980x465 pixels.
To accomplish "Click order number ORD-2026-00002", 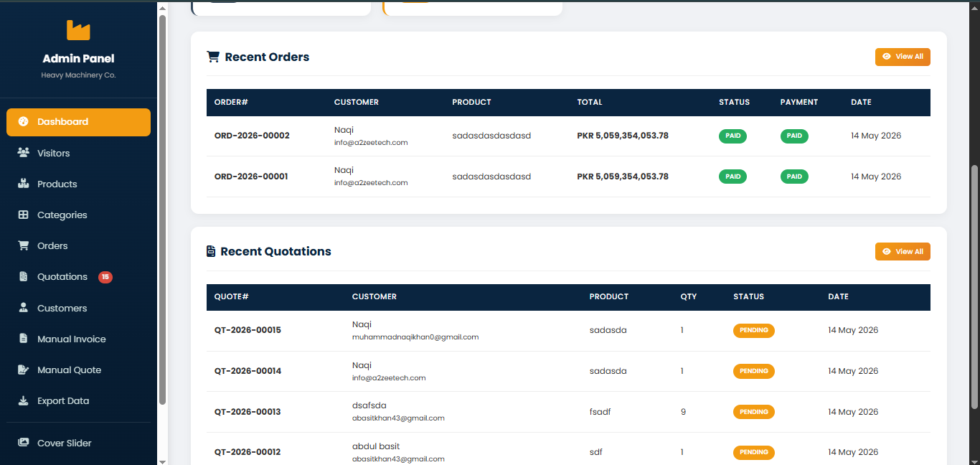I will pos(252,136).
